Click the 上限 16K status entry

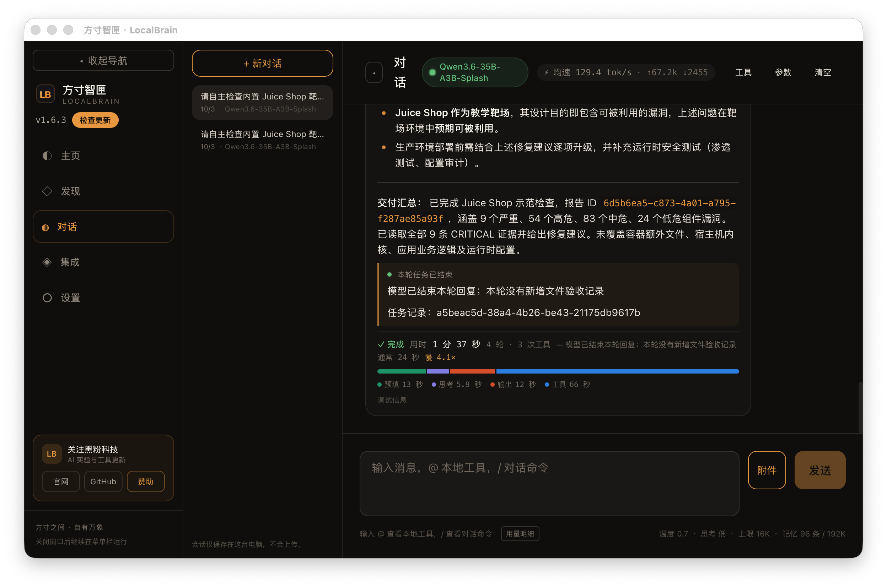(x=754, y=534)
